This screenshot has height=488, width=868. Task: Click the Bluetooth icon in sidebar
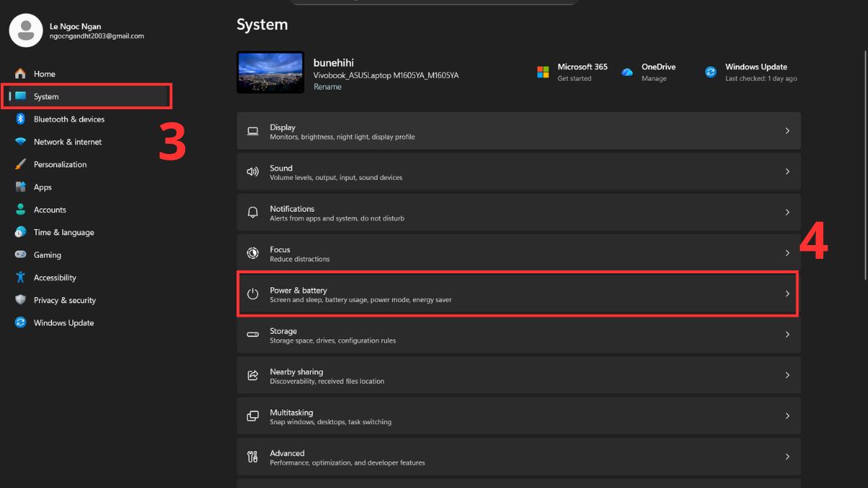pyautogui.click(x=20, y=119)
